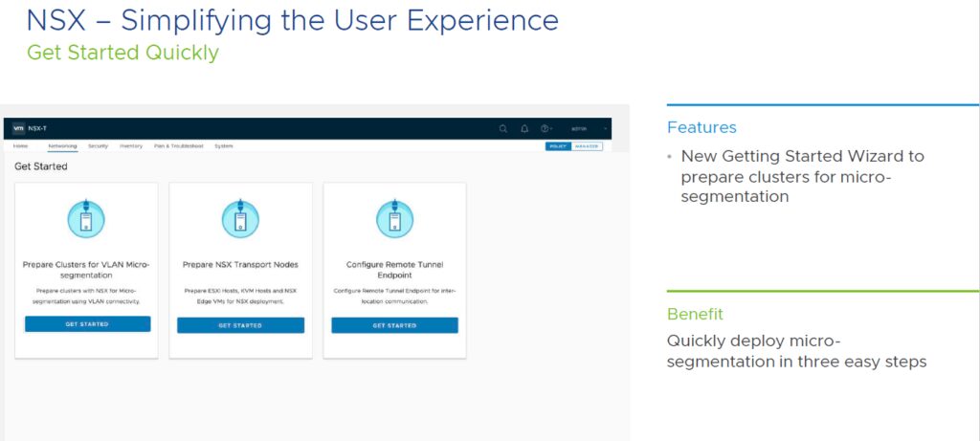This screenshot has height=441, width=980.
Task: Click the Benefit heading on slide
Action: tap(695, 314)
